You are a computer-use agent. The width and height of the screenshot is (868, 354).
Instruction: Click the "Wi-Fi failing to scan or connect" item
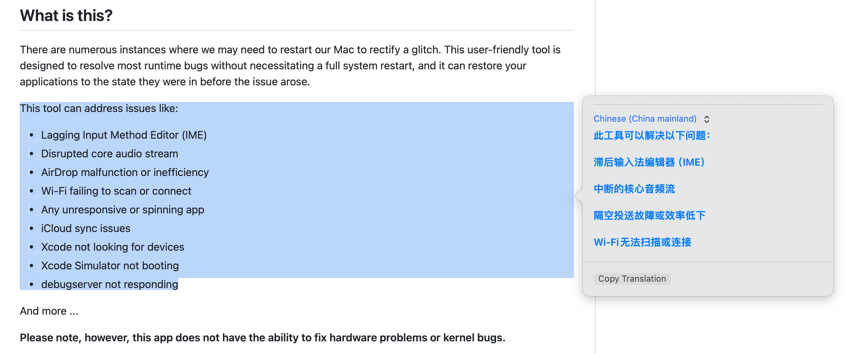[x=116, y=191]
